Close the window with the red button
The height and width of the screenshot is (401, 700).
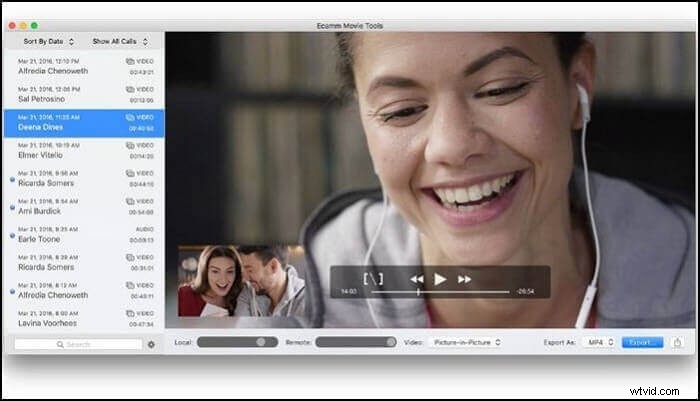pyautogui.click(x=12, y=26)
